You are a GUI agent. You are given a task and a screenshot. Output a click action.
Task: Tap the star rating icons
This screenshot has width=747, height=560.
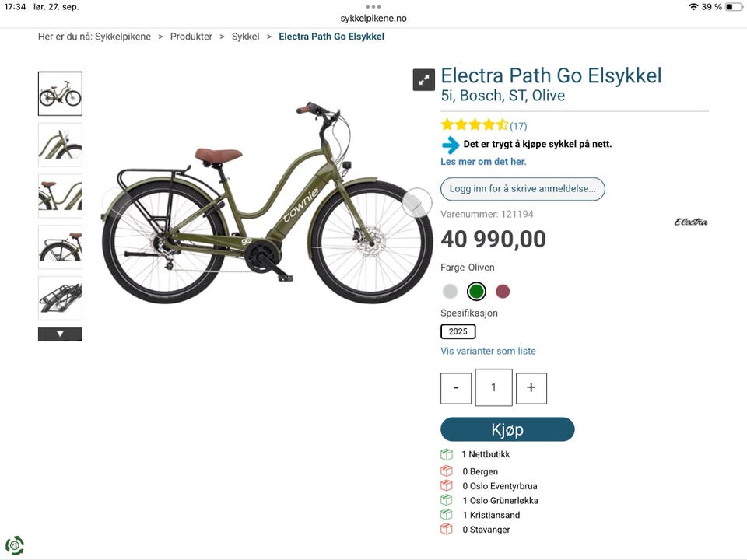click(474, 125)
